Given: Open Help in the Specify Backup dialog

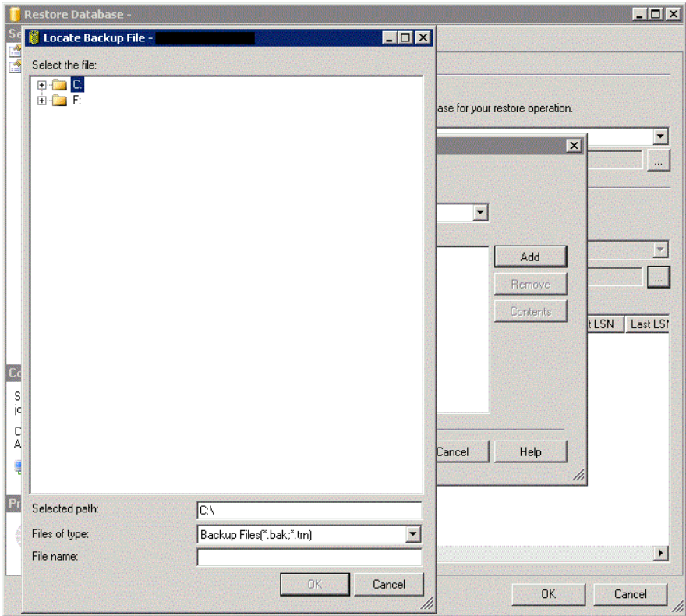Looking at the screenshot, I should (x=530, y=451).
